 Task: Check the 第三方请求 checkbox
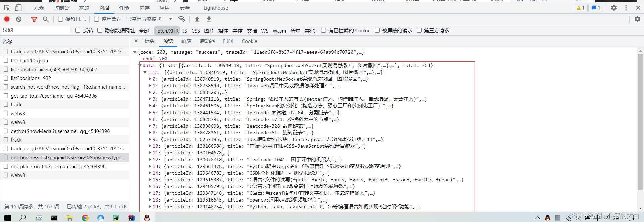pos(419,30)
